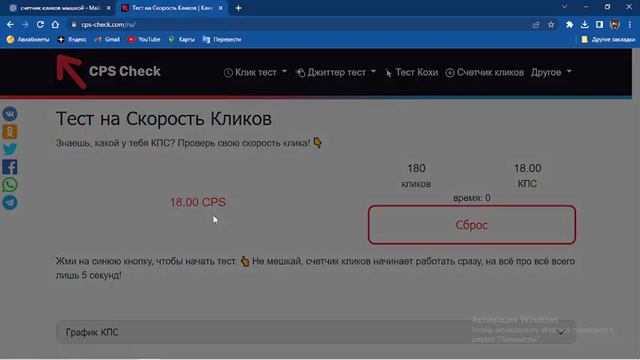The height and width of the screenshot is (360, 640).
Task: Open Другие закладки folder
Action: click(608, 40)
